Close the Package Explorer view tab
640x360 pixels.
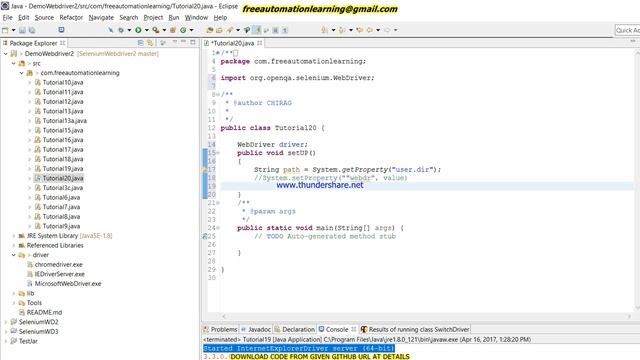(62, 43)
